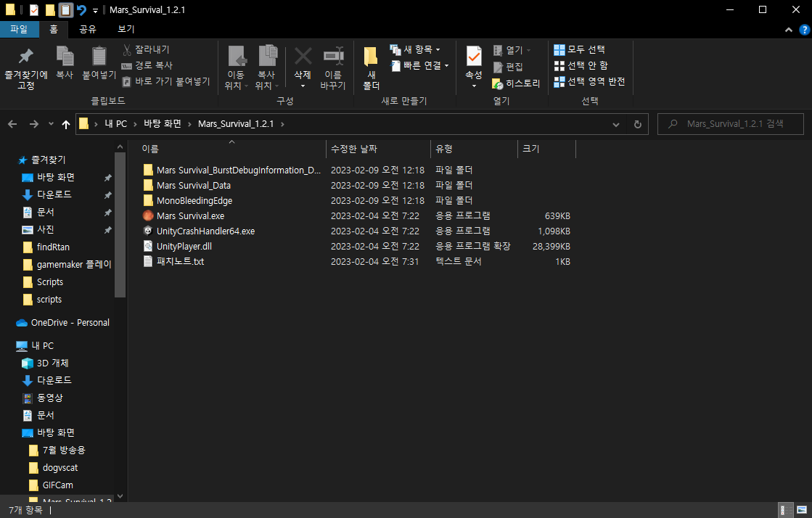The image size is (812, 518).
Task: Open OneDrive - Personal in sidebar
Action: click(70, 323)
